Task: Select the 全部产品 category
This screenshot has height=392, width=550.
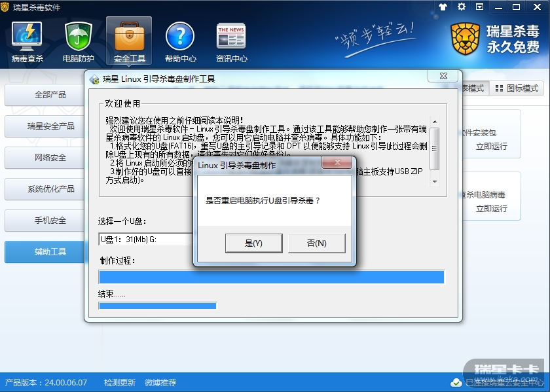Action: (x=45, y=95)
